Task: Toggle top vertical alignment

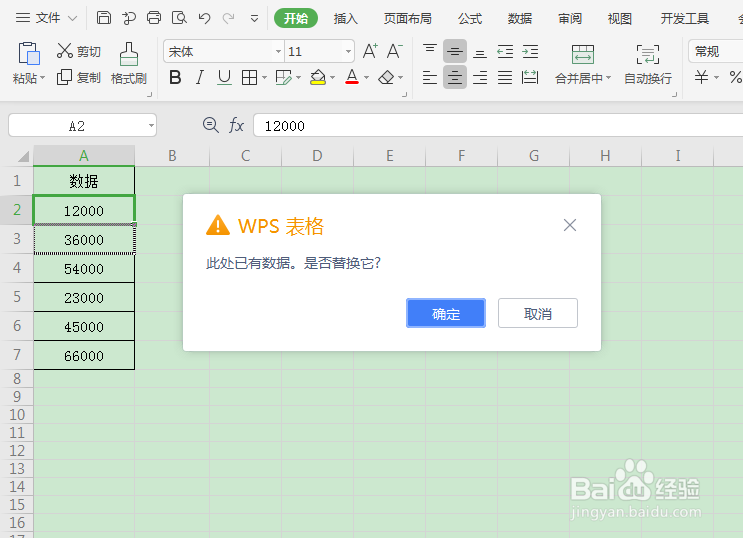Action: pos(430,51)
